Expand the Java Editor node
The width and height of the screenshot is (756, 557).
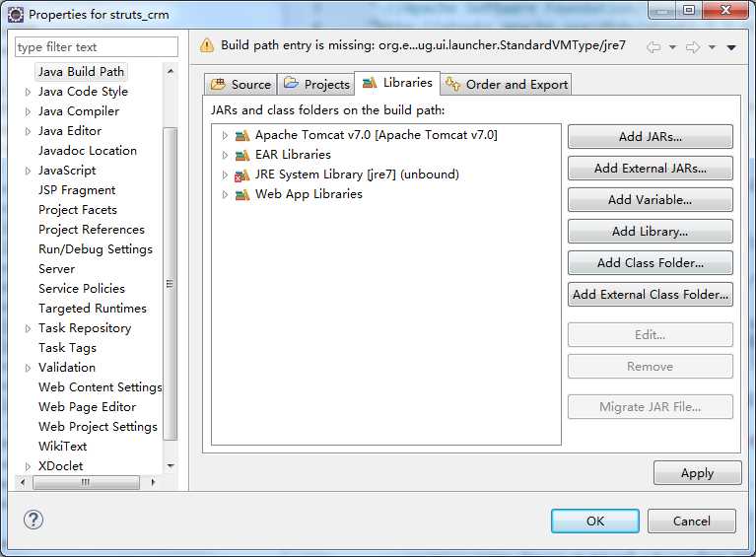tap(28, 131)
